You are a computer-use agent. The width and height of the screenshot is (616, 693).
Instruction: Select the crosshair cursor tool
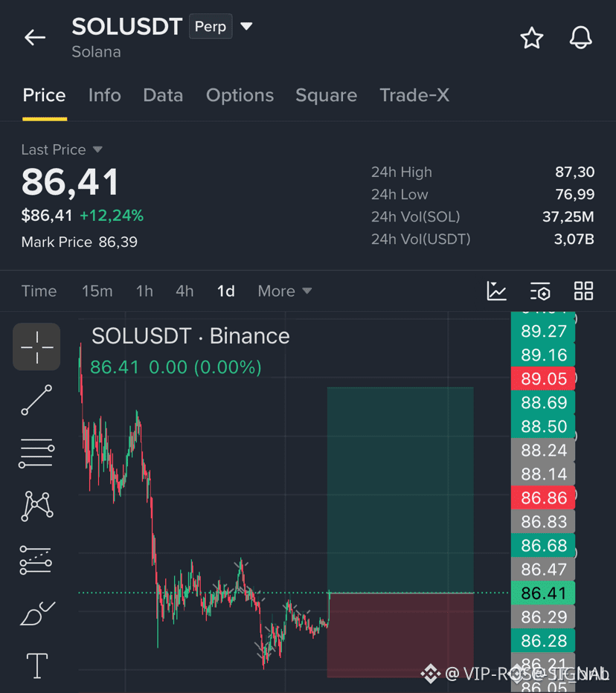pos(36,347)
